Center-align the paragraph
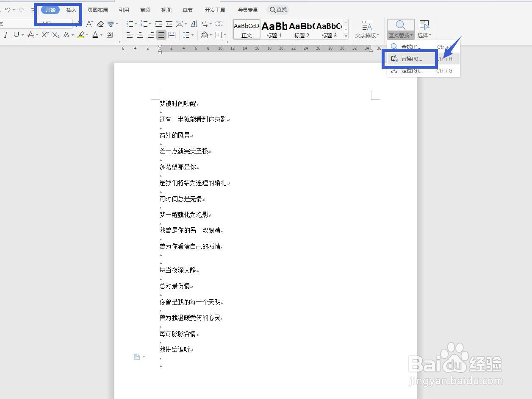Viewport: 532px width, 399px height. pos(140,35)
